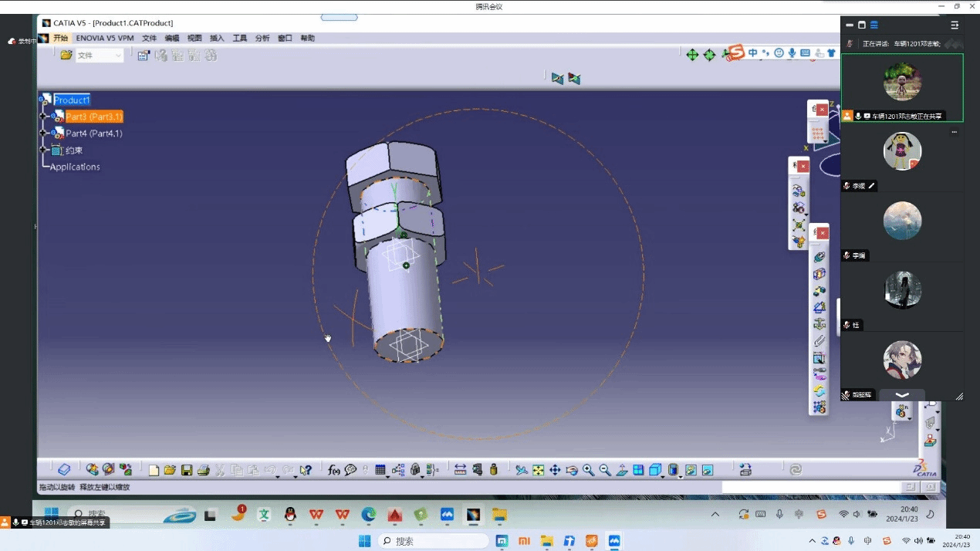The width and height of the screenshot is (980, 551).
Task: Click the Fit All In view icon
Action: pyautogui.click(x=538, y=470)
